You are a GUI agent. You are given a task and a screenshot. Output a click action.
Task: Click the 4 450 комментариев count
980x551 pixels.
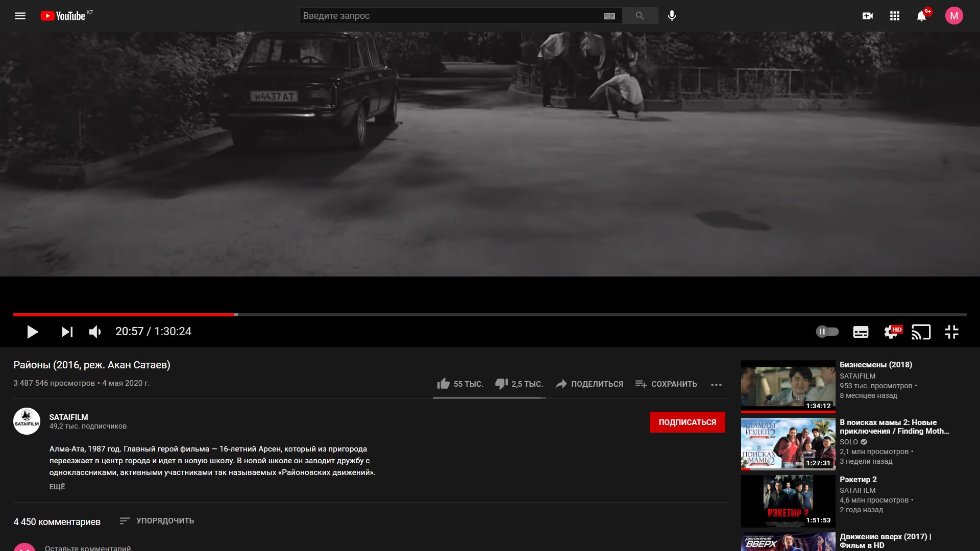(57, 522)
